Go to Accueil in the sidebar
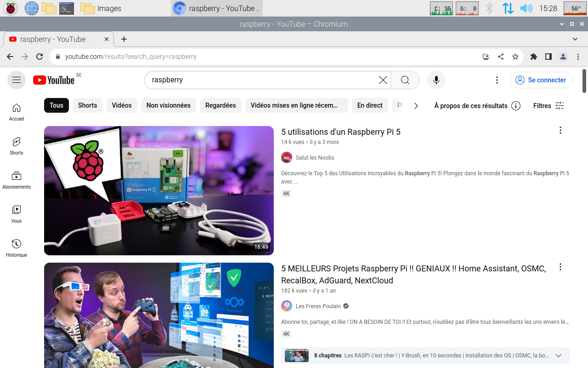 (x=17, y=112)
